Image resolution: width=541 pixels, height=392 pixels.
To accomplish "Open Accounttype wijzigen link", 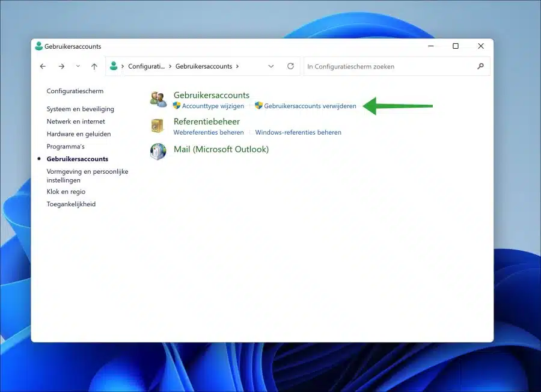I will pos(213,106).
